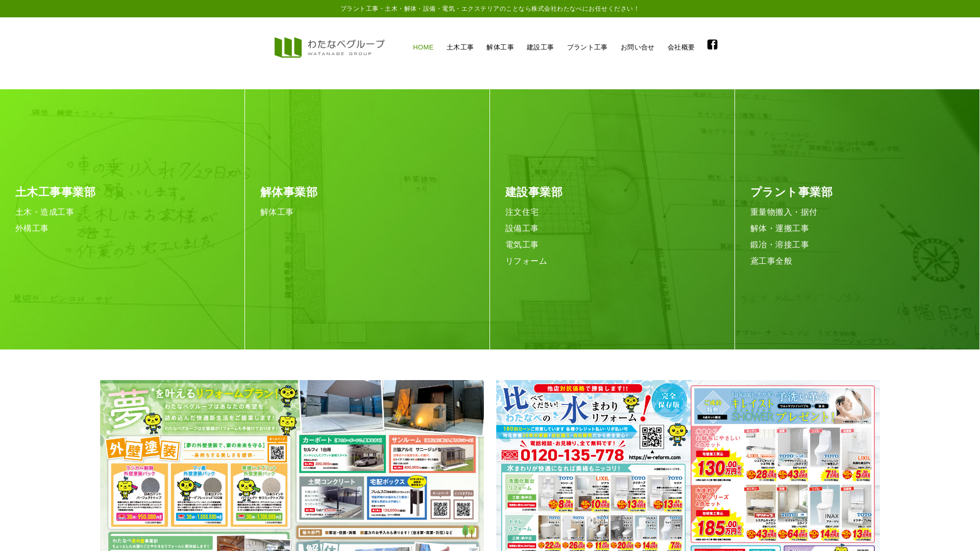Click the プラント事業部 section heading
Viewport: 980px width, 551px height.
(x=791, y=193)
